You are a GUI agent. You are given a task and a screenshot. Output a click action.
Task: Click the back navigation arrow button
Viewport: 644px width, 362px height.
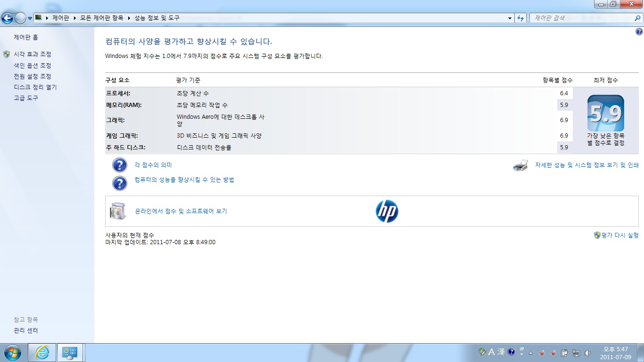[x=7, y=18]
